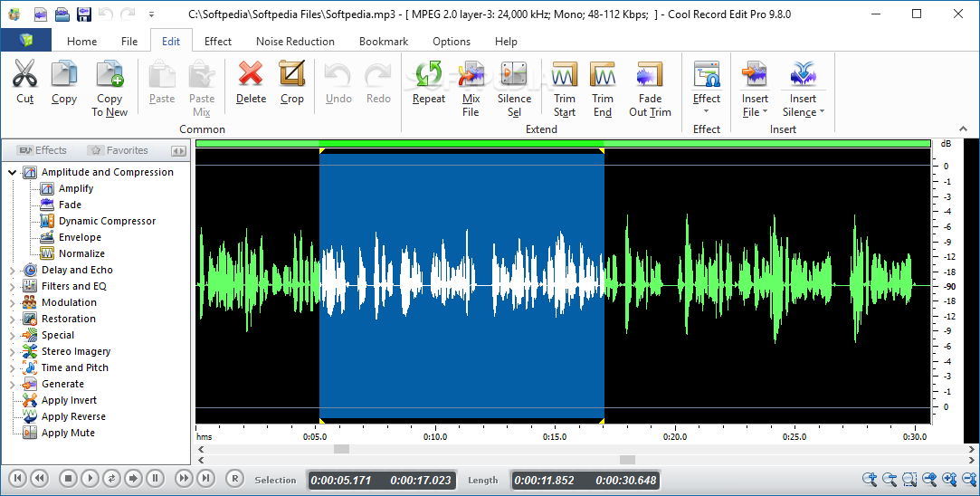This screenshot has height=496, width=980.
Task: Toggle the loop playback button
Action: (x=111, y=479)
